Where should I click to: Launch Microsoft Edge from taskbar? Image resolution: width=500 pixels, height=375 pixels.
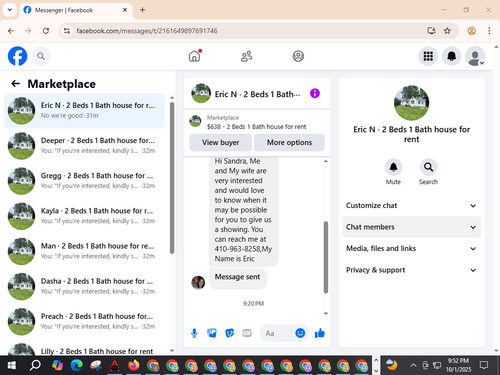coord(77,365)
